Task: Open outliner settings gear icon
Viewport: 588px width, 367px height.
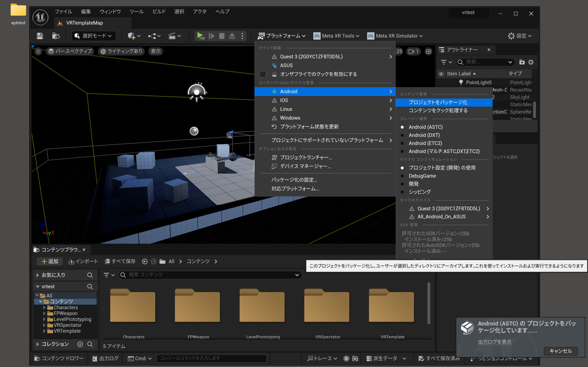Action: click(531, 62)
